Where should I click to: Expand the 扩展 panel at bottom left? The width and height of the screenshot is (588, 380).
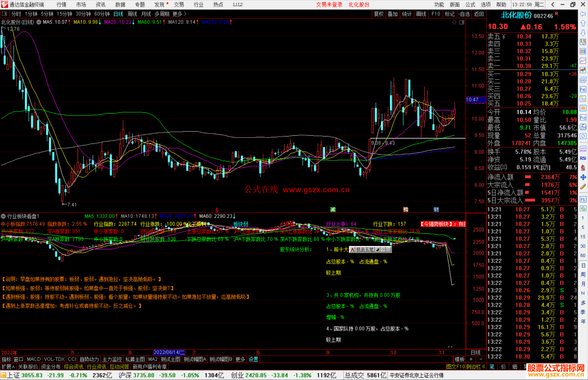(x=8, y=367)
